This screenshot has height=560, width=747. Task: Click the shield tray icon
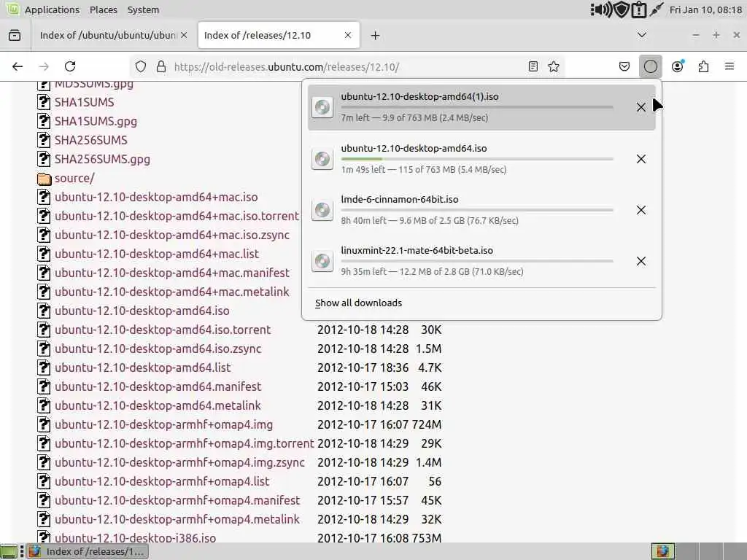(622, 9)
